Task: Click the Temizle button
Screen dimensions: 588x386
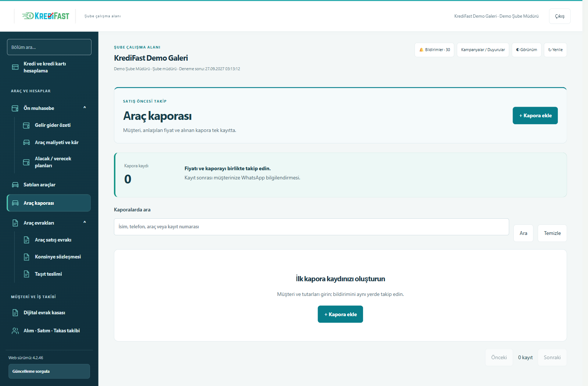Action: point(552,233)
